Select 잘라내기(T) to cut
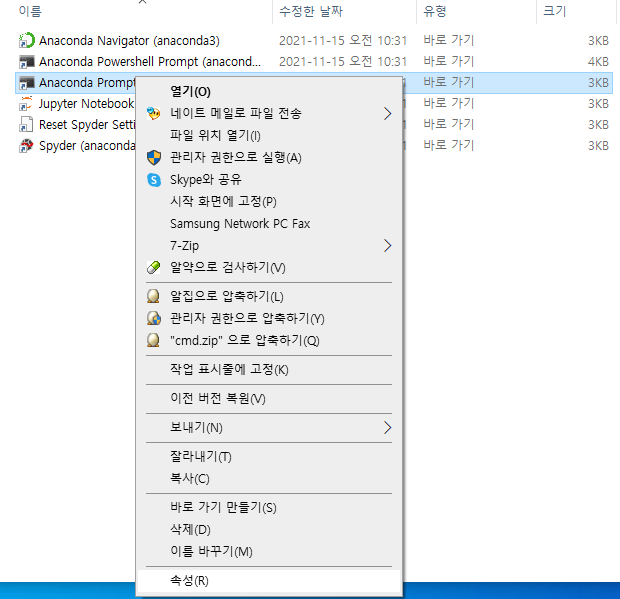 pos(269,457)
